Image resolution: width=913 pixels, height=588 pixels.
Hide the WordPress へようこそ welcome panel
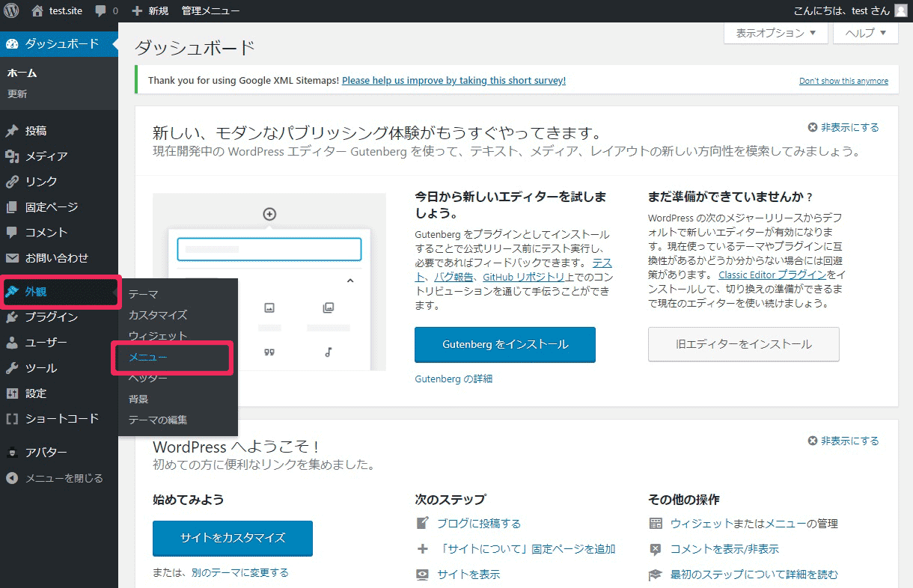tap(843, 441)
